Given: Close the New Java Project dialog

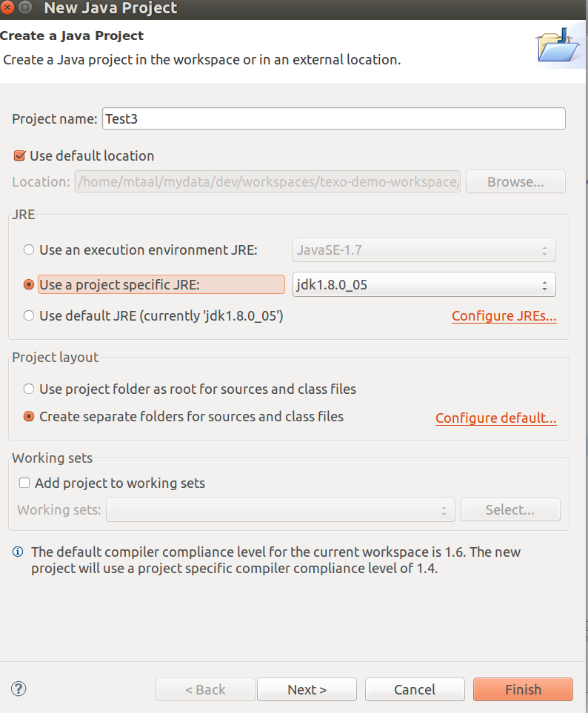Looking at the screenshot, I should [x=7, y=7].
